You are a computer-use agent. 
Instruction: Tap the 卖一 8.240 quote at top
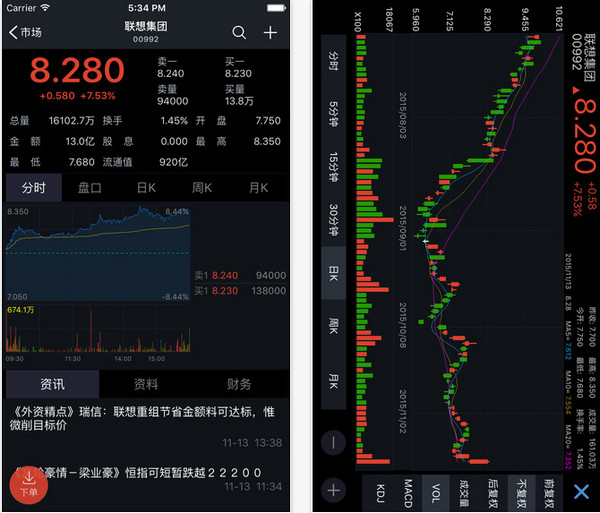(171, 67)
